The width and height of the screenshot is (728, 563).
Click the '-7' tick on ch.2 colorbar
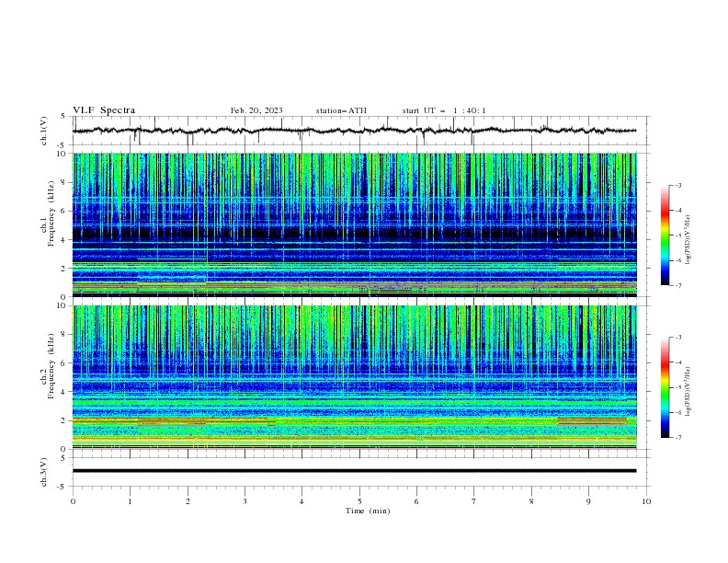pos(677,438)
